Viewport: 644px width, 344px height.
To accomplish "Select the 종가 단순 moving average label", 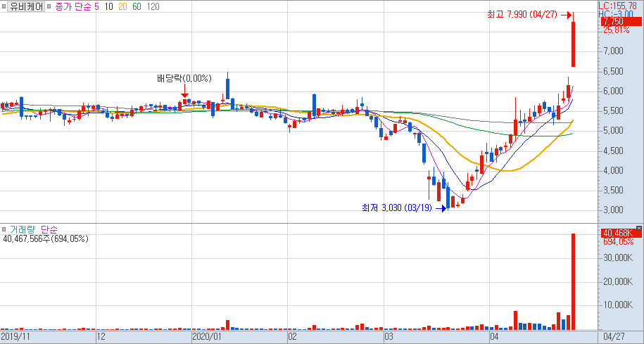I will click(72, 6).
